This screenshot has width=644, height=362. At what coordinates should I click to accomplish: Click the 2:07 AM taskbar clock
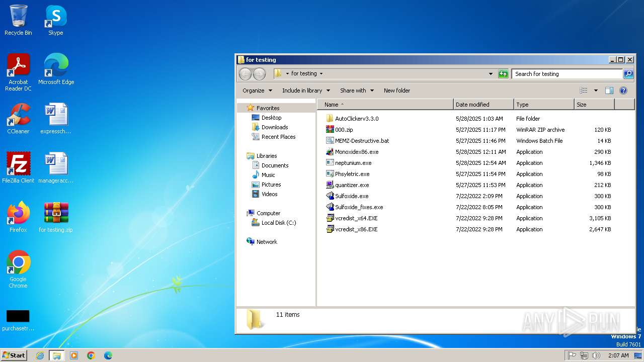618,355
